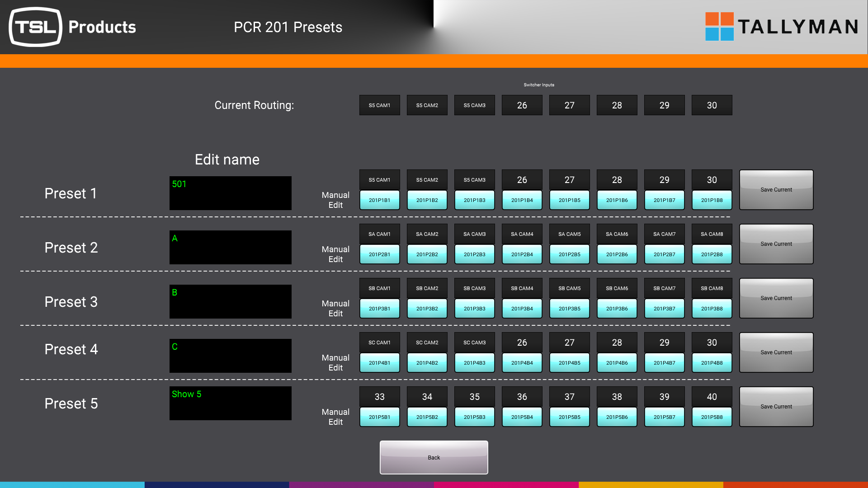The width and height of the screenshot is (868, 488).
Task: Click the PCR 201 Presets title menu
Action: 288,26
